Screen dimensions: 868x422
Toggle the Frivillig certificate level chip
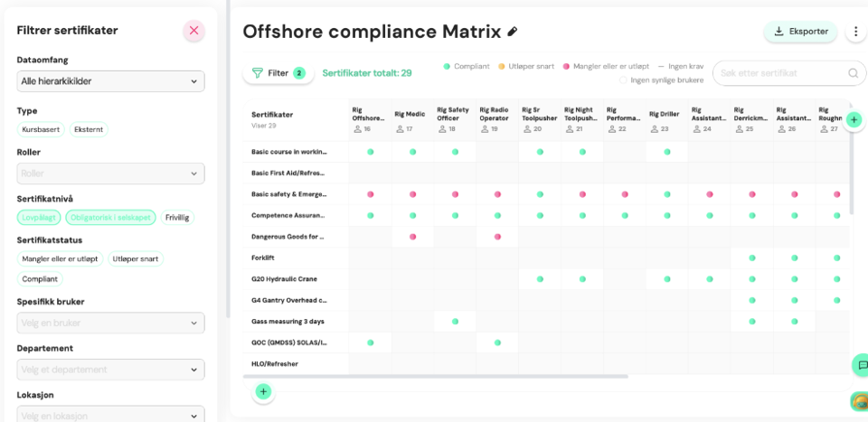(178, 218)
